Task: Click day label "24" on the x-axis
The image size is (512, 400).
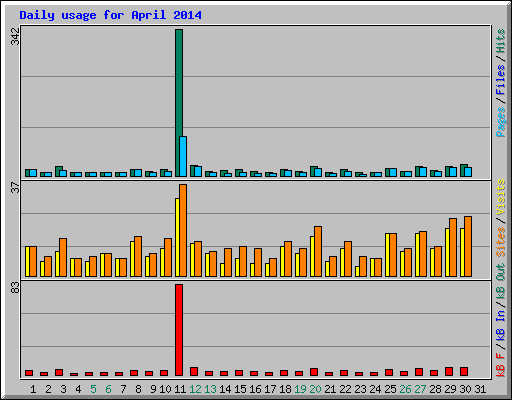Action: [375, 389]
